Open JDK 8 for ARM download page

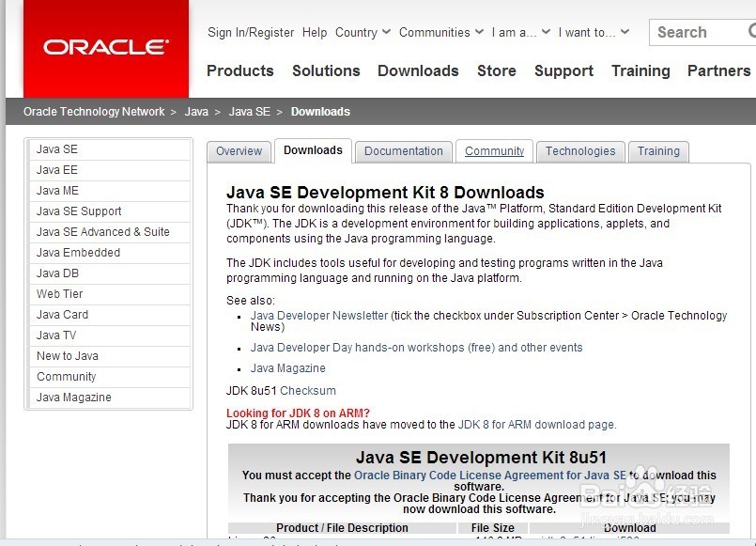tap(536, 425)
